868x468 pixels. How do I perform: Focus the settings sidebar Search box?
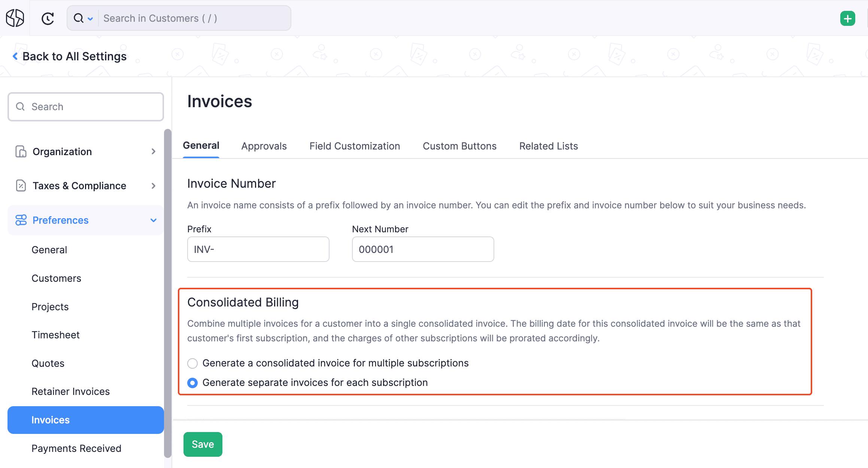(86, 106)
